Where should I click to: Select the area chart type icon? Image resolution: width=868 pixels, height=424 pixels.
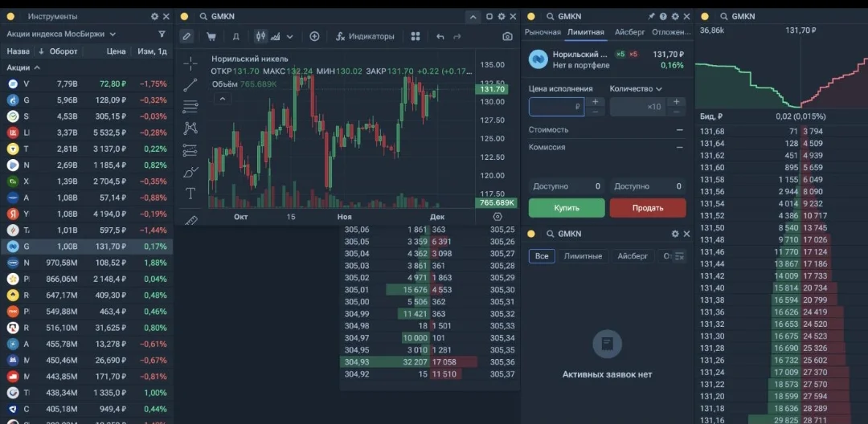pos(275,36)
